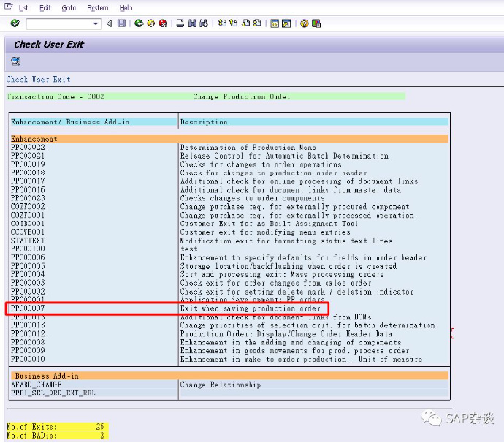Screen dimensions: 504x443
Task: Select the enhancement PPC00021
Action: pos(28,156)
